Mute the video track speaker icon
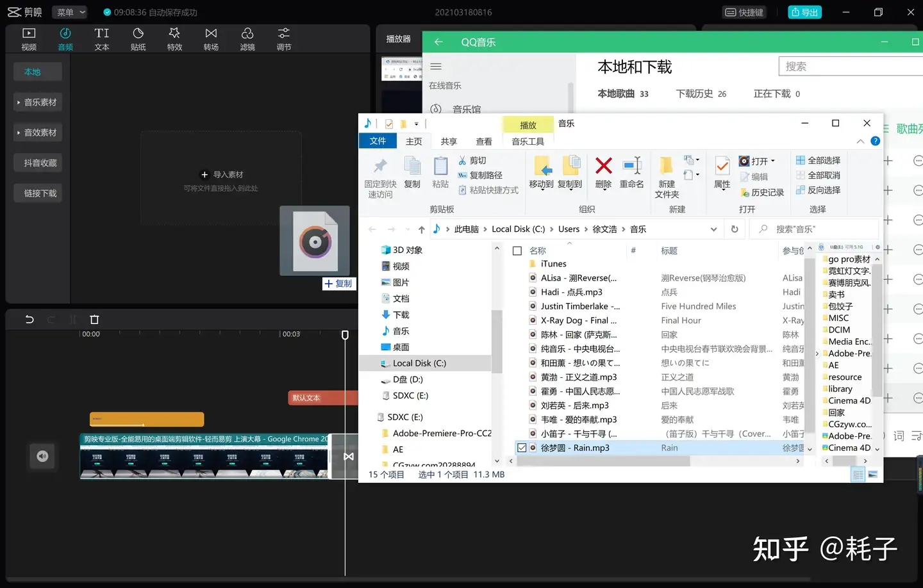 tap(42, 456)
